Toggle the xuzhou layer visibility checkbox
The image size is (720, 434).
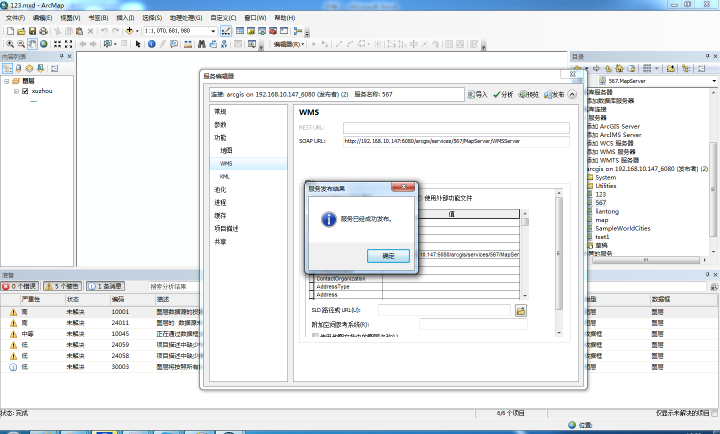[x=25, y=91]
